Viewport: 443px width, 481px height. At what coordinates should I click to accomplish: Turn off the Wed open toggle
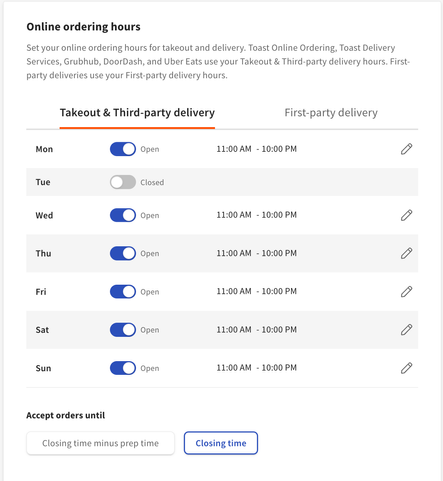(x=123, y=215)
